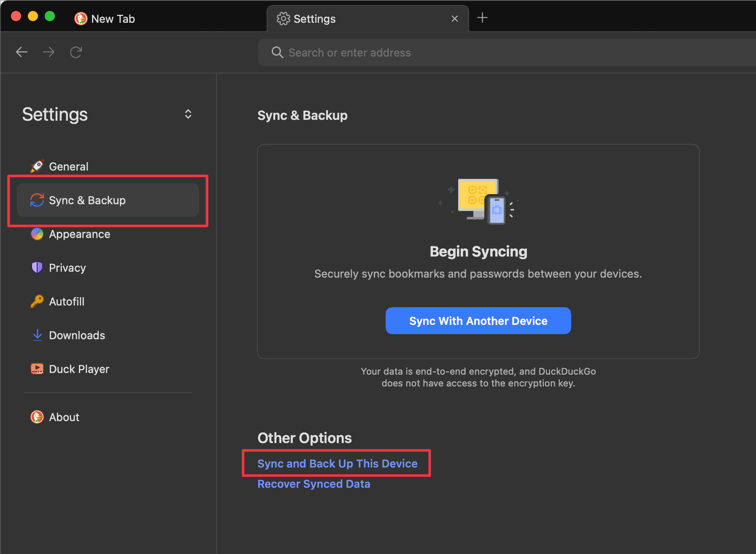Click the General rocket icon
This screenshot has width=756, height=554.
click(37, 167)
